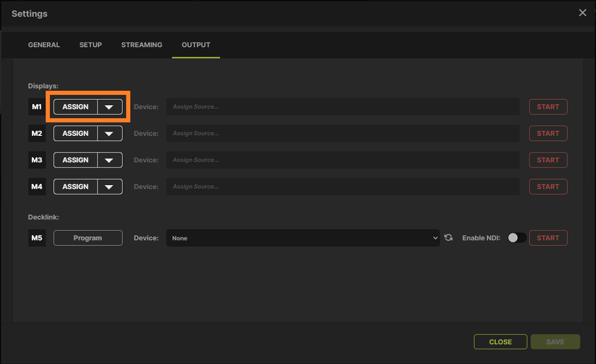
Task: Close the Settings dialog with CLOSE button
Action: (x=500, y=342)
